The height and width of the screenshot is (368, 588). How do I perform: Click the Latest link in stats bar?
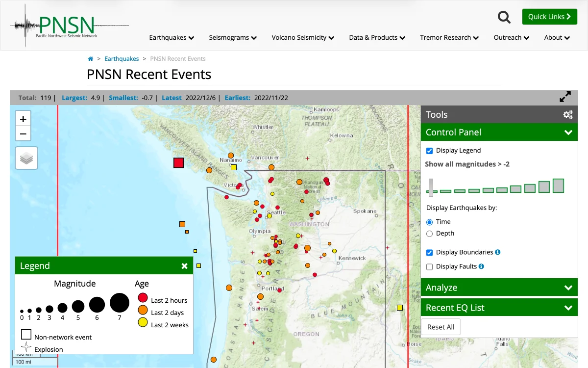coord(171,98)
